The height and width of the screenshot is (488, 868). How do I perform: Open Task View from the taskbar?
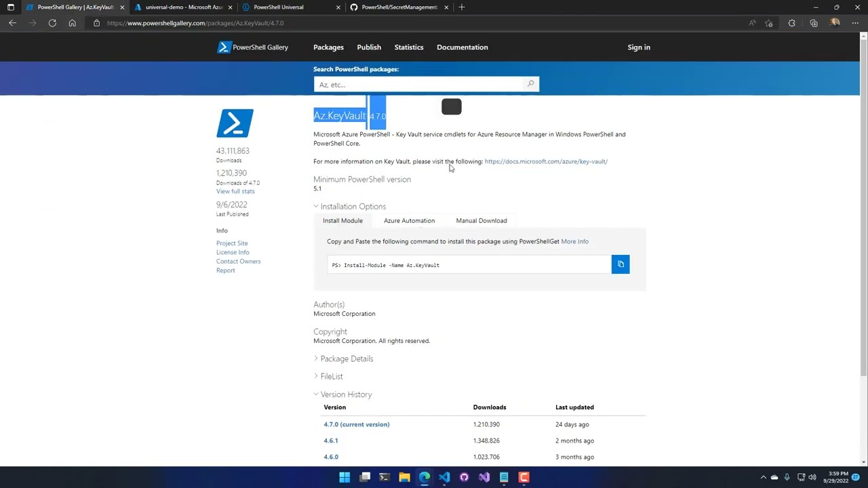click(365, 477)
